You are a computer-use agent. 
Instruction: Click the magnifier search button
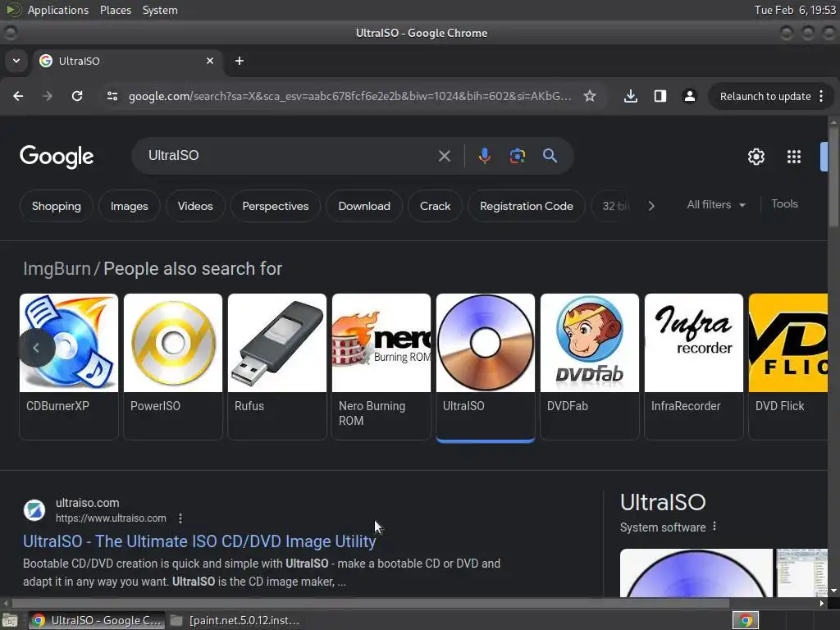pos(550,156)
